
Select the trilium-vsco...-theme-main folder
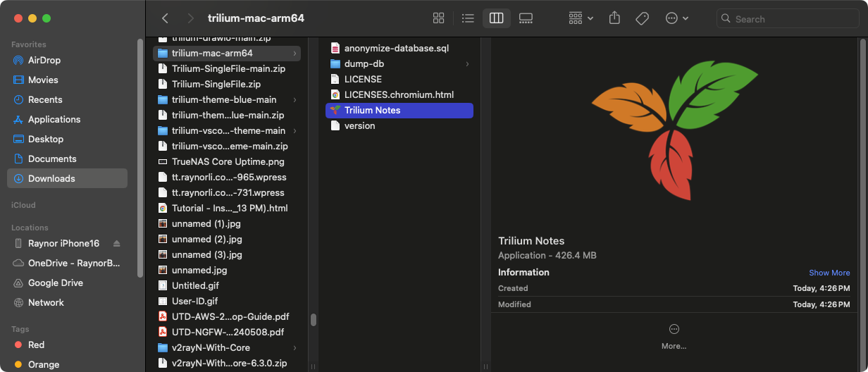click(227, 130)
